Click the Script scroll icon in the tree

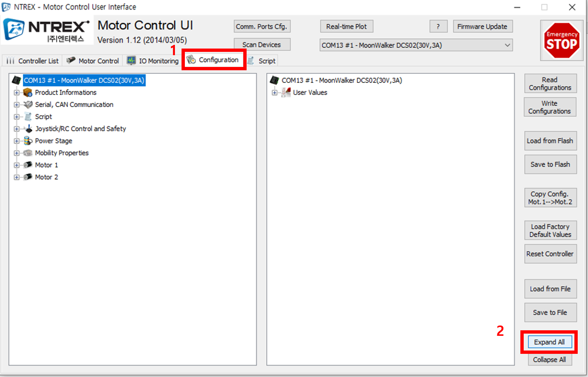tap(28, 117)
